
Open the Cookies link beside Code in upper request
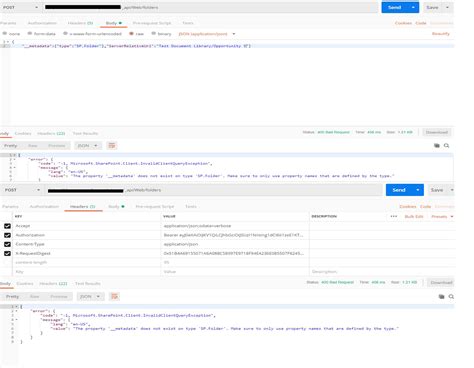click(403, 23)
